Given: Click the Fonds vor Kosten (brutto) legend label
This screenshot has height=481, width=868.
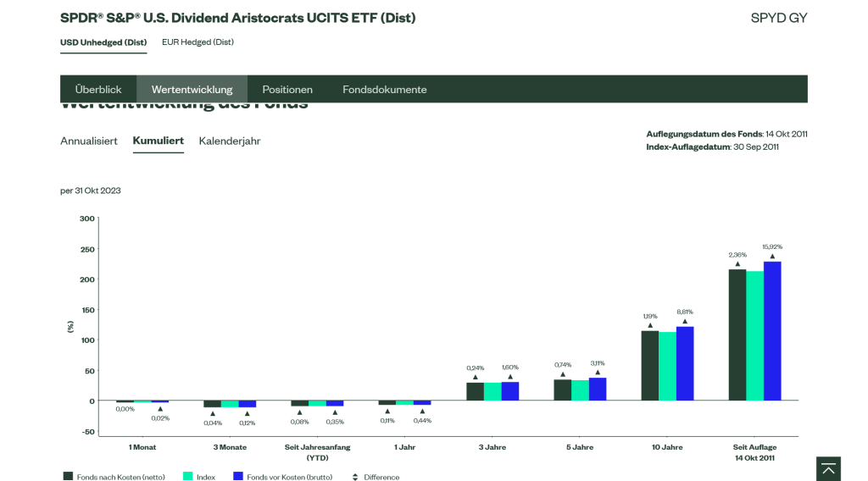Looking at the screenshot, I should [290, 477].
